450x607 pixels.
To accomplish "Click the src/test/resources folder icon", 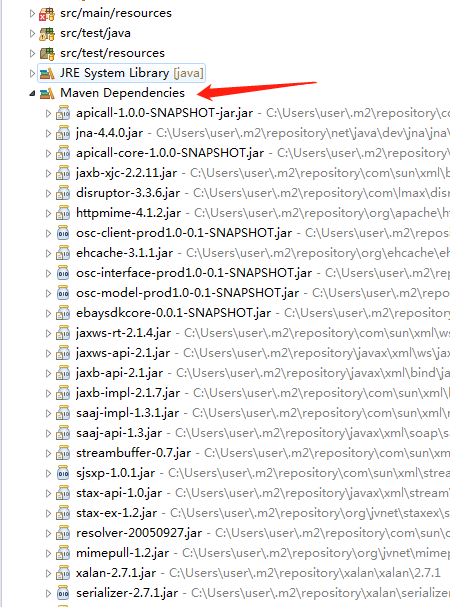I will (47, 53).
